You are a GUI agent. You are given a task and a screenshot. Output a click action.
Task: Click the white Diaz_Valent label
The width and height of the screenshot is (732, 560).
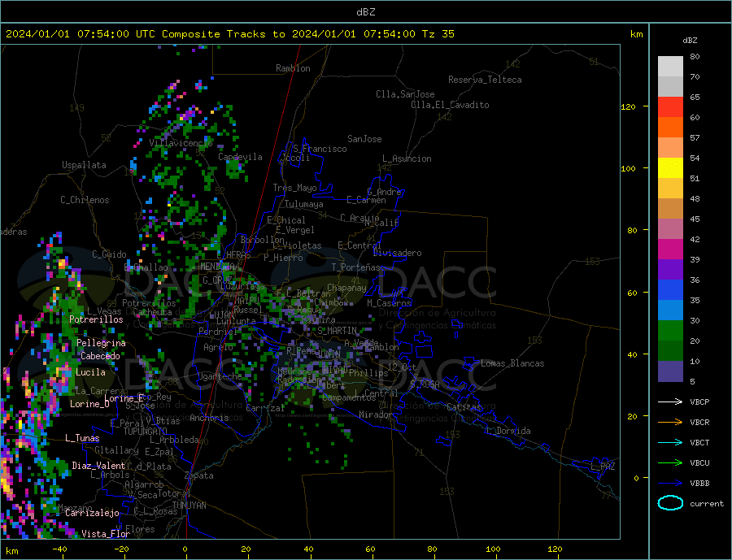(98, 466)
